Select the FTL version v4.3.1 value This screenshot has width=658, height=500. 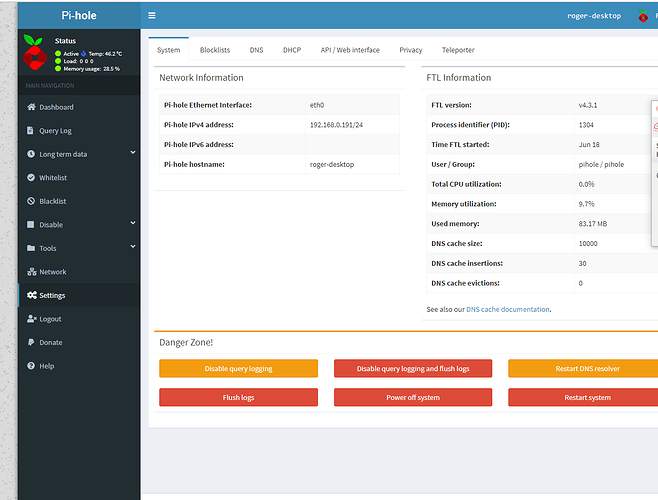588,105
